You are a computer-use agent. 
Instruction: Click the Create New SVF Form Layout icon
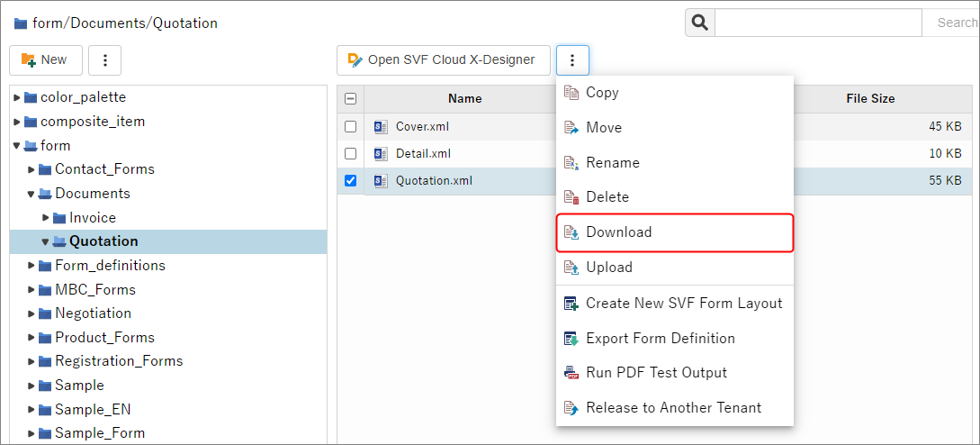(571, 304)
